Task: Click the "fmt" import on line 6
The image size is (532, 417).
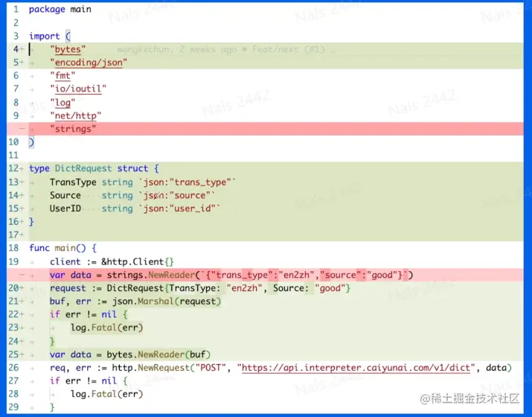Action: click(63, 76)
